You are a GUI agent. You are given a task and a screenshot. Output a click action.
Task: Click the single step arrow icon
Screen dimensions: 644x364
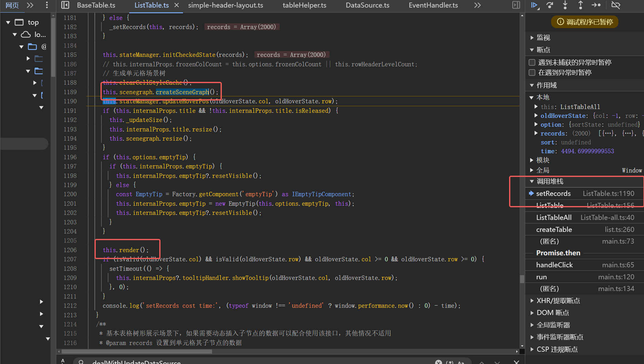click(x=596, y=5)
